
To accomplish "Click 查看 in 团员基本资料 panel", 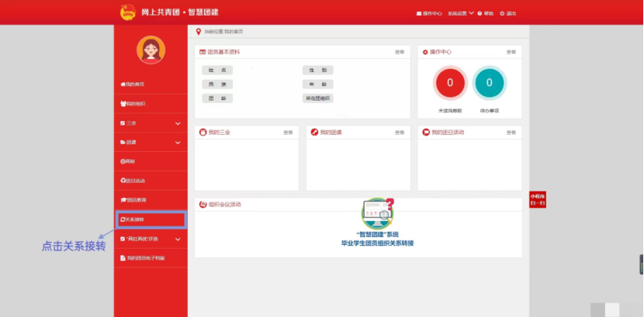I will pyautogui.click(x=400, y=52).
